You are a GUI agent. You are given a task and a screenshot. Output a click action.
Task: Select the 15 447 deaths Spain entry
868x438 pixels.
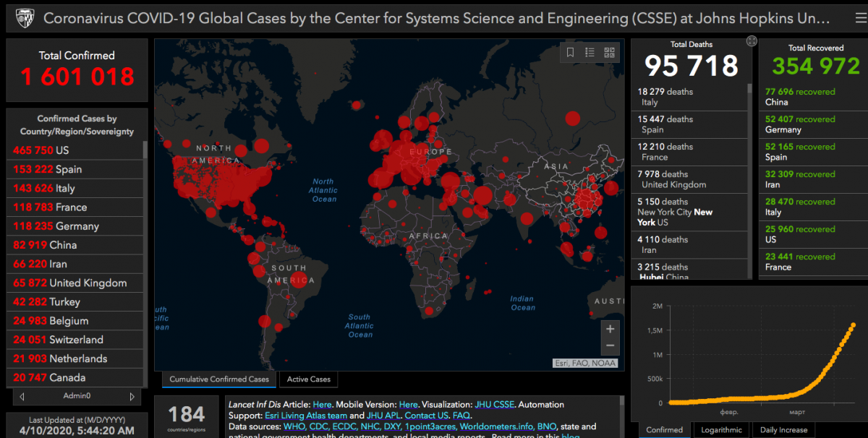[690, 124]
